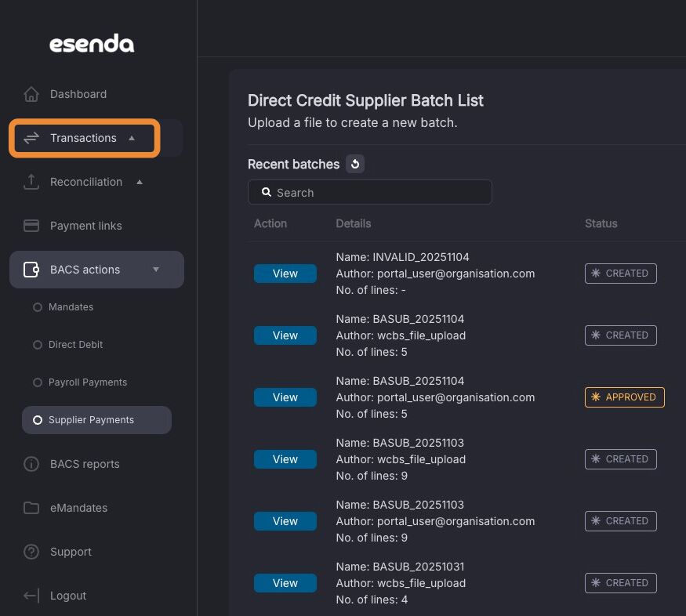This screenshot has height=616, width=686.
Task: Click the Search batches field
Action: pyautogui.click(x=370, y=192)
